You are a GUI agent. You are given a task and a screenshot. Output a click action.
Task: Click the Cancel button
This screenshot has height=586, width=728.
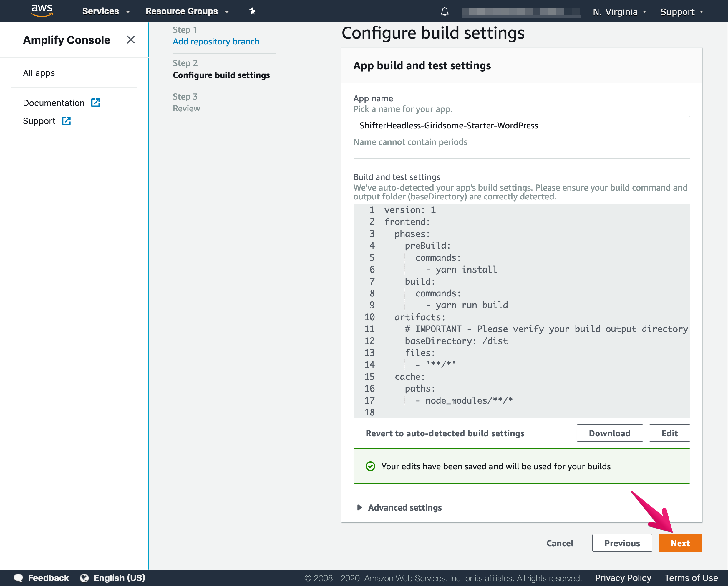tap(560, 543)
